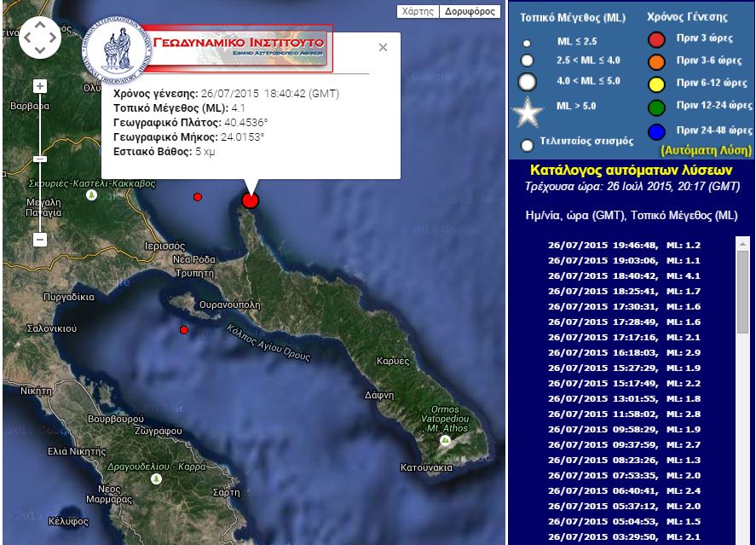This screenshot has width=756, height=545.
Task: Click small red marker west of Ouranoupoli
Action: click(183, 329)
